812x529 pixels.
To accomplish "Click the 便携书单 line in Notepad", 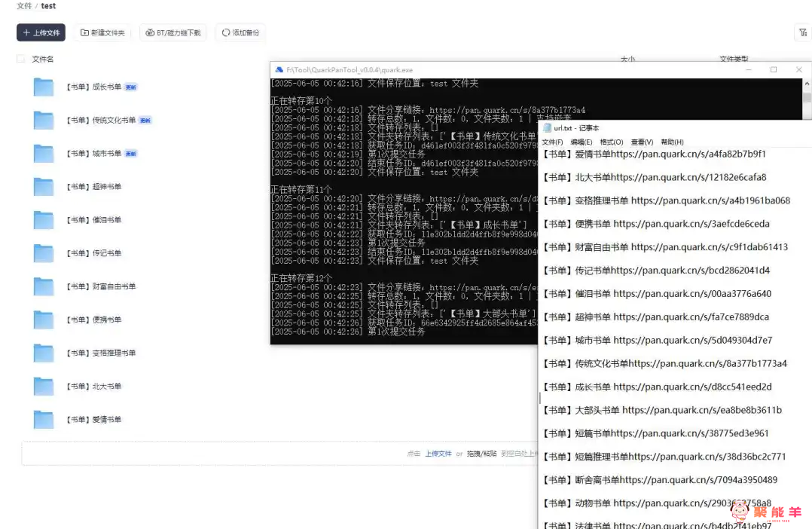I will 656,224.
